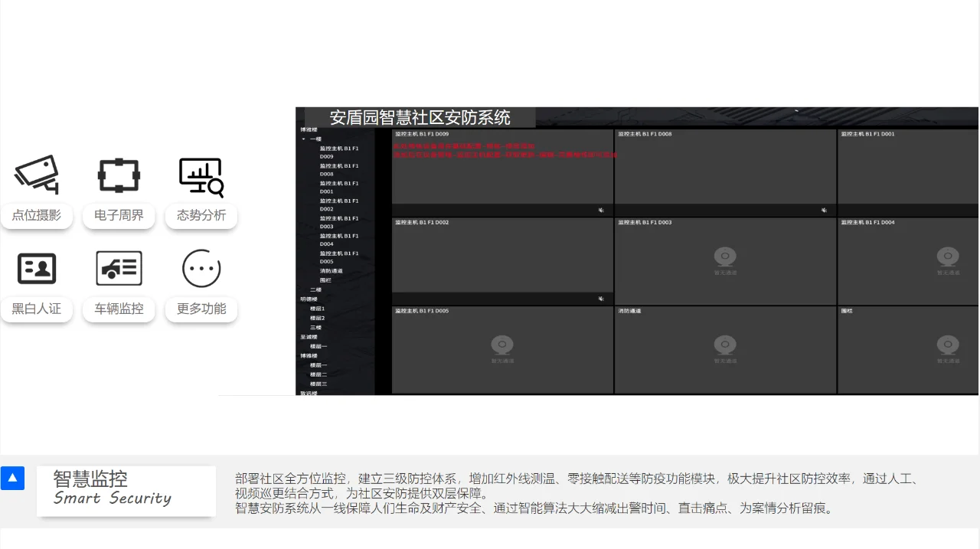Click the camera placeholder icon in the 消防通道 tile
Viewport: 980px width, 549px height.
click(x=725, y=345)
